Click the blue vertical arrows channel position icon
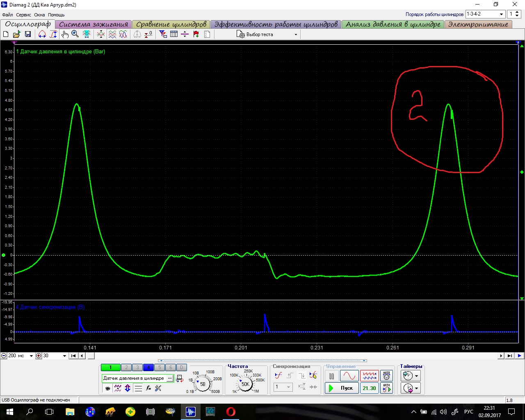Image resolution: width=525 pixels, height=420 pixels. (128, 388)
